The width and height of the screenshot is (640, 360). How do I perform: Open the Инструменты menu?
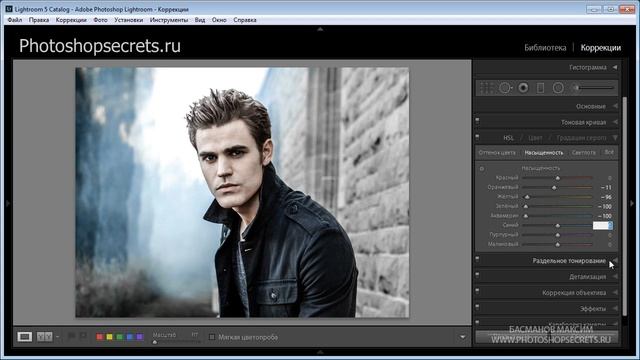[169, 20]
